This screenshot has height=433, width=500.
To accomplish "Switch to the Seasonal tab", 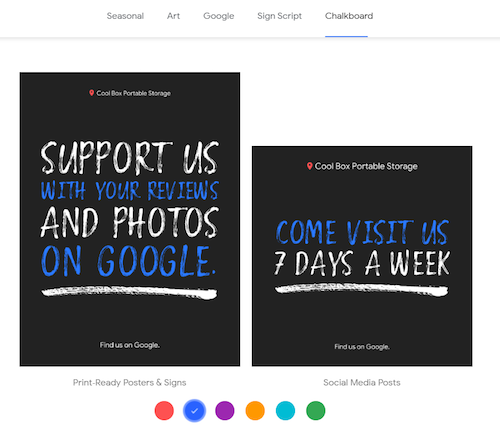I will pos(125,16).
